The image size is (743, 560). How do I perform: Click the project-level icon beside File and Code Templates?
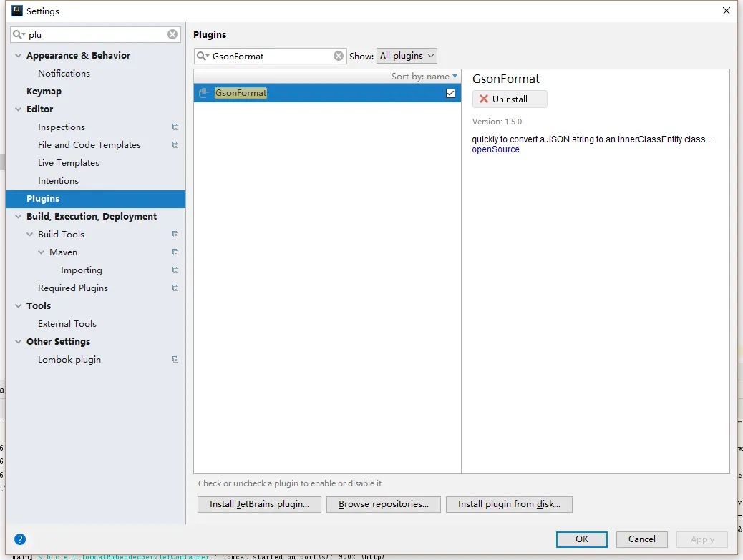pos(175,145)
